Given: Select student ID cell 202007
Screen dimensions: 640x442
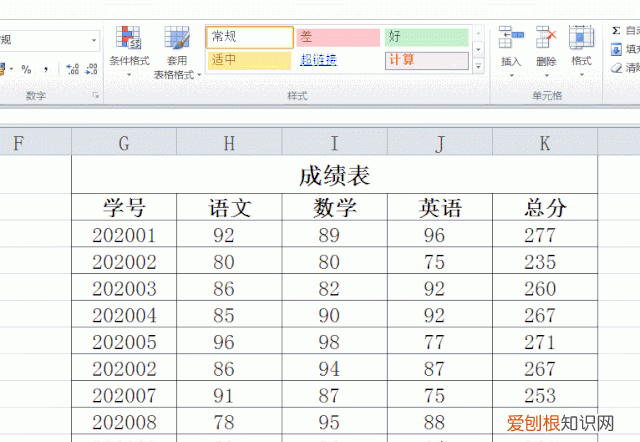Looking at the screenshot, I should coord(124,394).
